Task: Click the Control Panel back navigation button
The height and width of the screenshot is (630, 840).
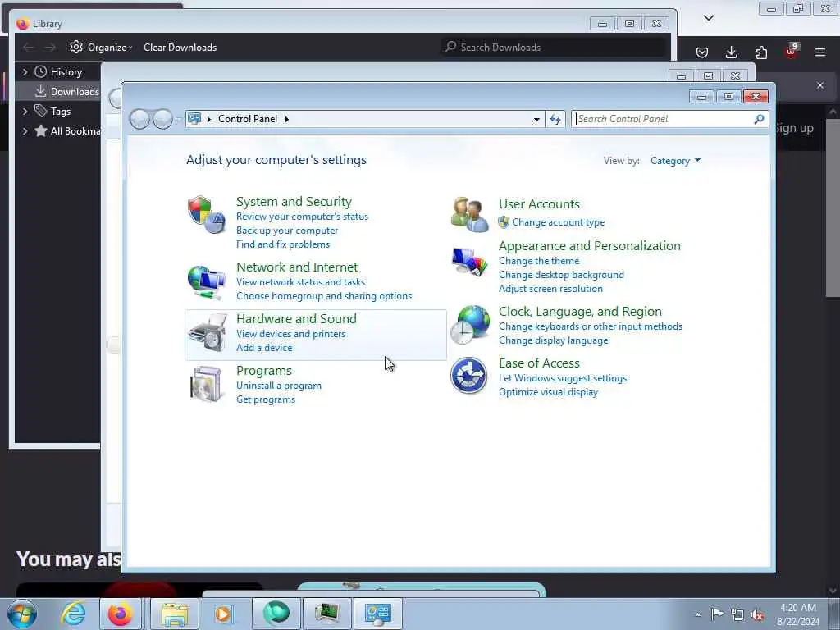Action: pyautogui.click(x=139, y=119)
